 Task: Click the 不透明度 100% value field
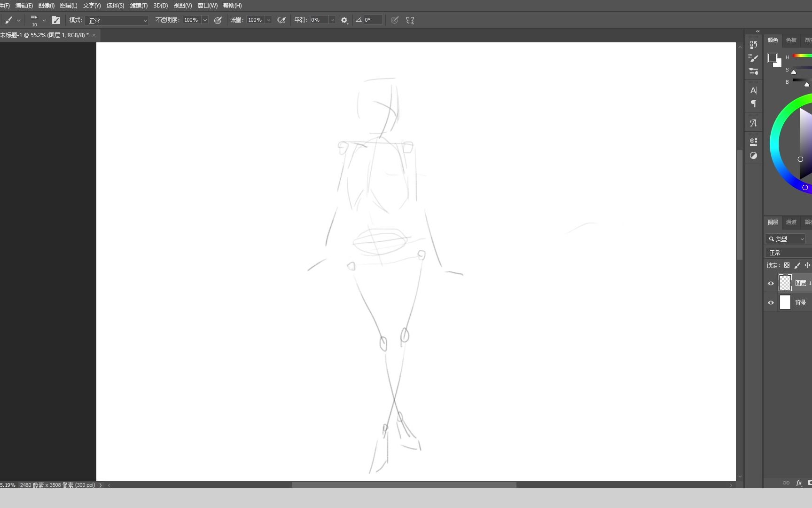pos(192,20)
